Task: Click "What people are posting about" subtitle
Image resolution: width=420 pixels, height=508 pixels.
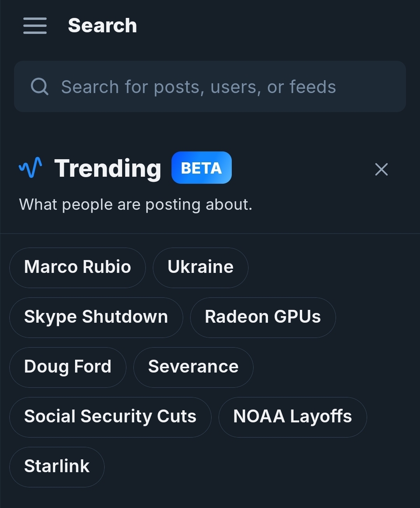Action: pyautogui.click(x=136, y=204)
